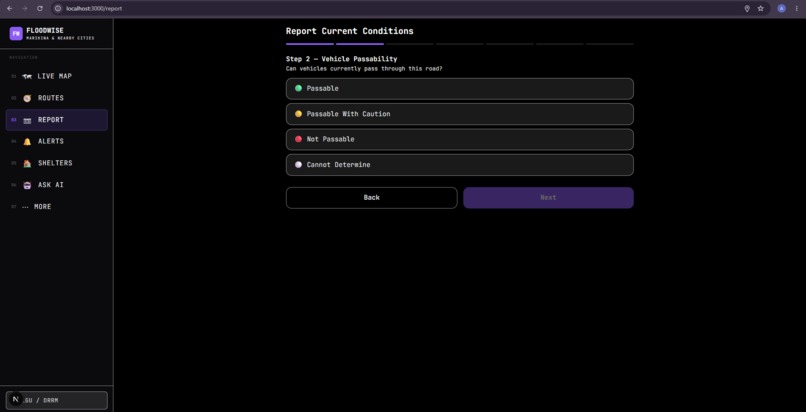Bookmark this page with the star icon

coord(760,8)
